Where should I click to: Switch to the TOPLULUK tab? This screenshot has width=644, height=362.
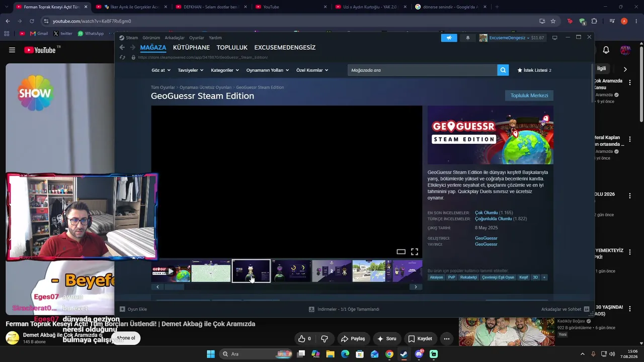click(232, 47)
